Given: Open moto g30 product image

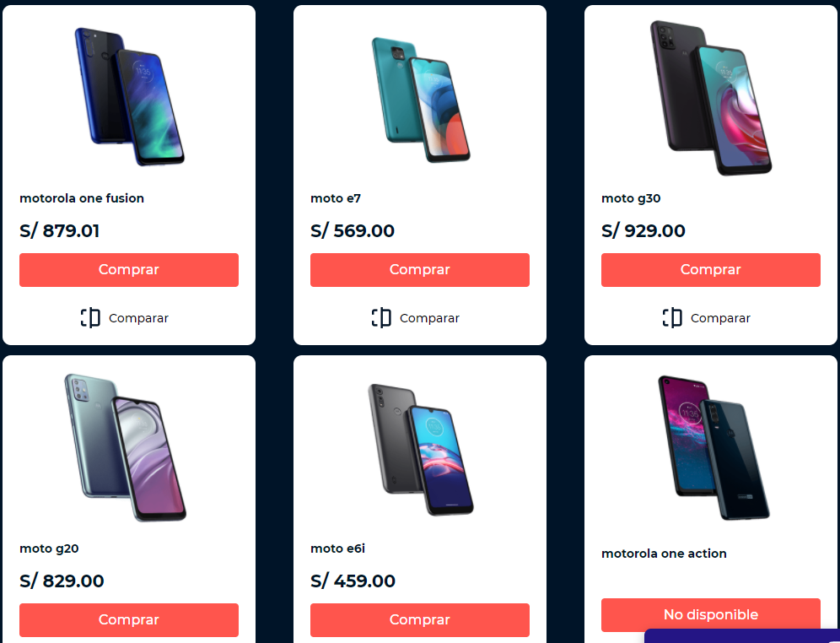Looking at the screenshot, I should click(711, 98).
